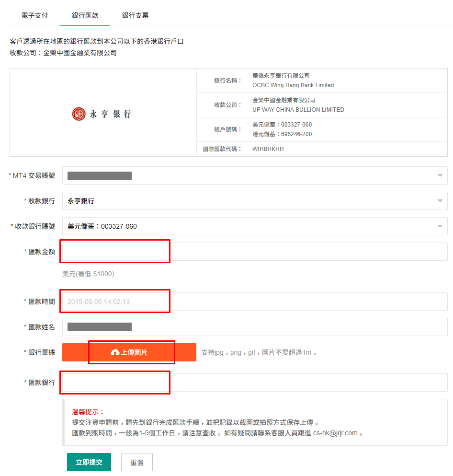The image size is (453, 476).
Task: Switch to the 電子支付 tab
Action: pos(34,15)
